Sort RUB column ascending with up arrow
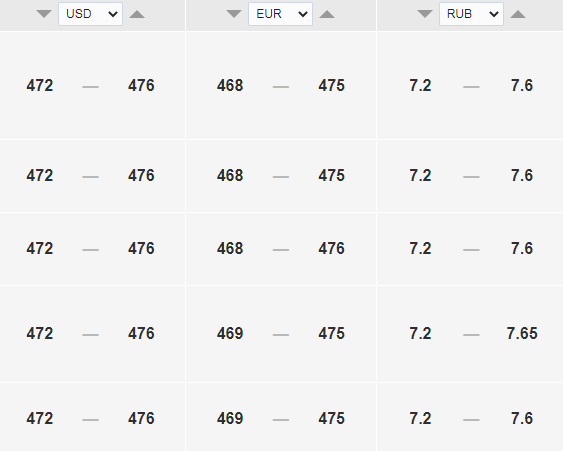563x451 pixels. point(518,14)
